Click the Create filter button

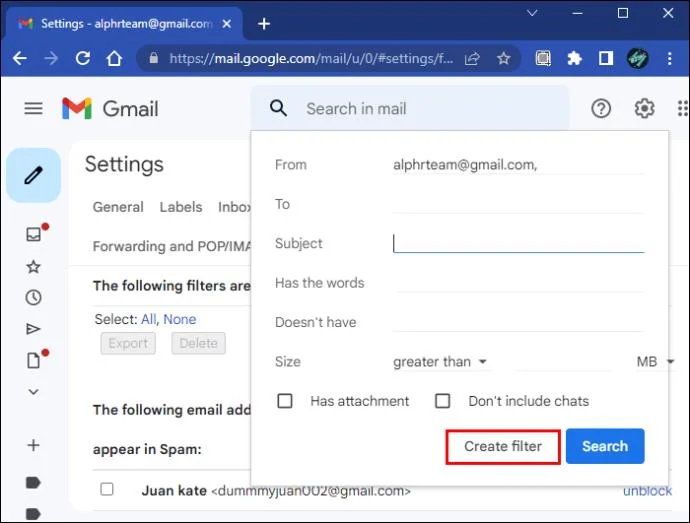(503, 446)
